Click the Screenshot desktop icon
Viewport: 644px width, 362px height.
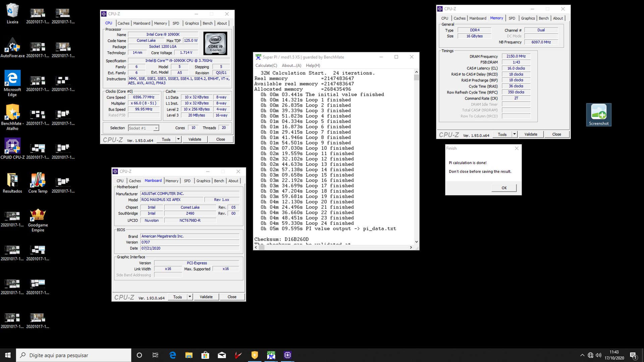(599, 115)
